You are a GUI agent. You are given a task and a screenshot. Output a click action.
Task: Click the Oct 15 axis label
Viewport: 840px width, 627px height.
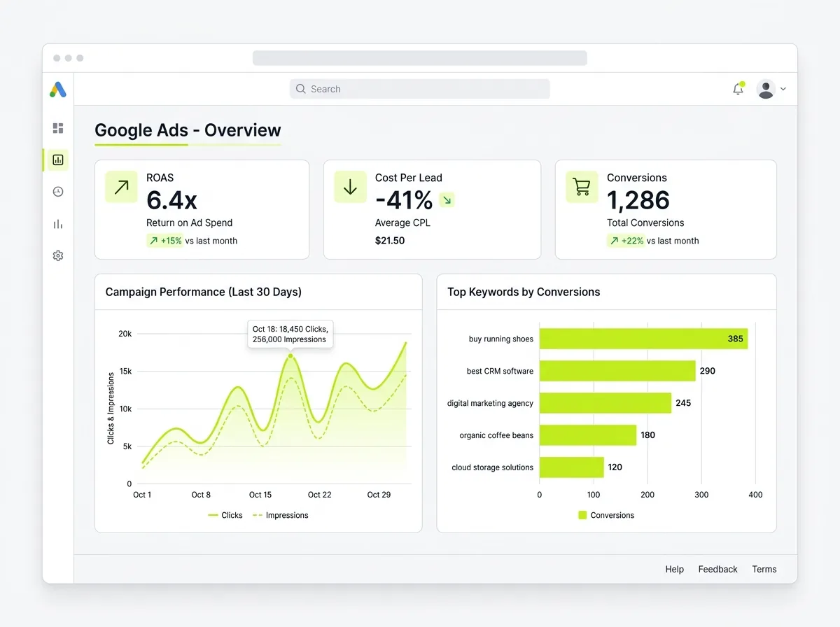(x=260, y=495)
